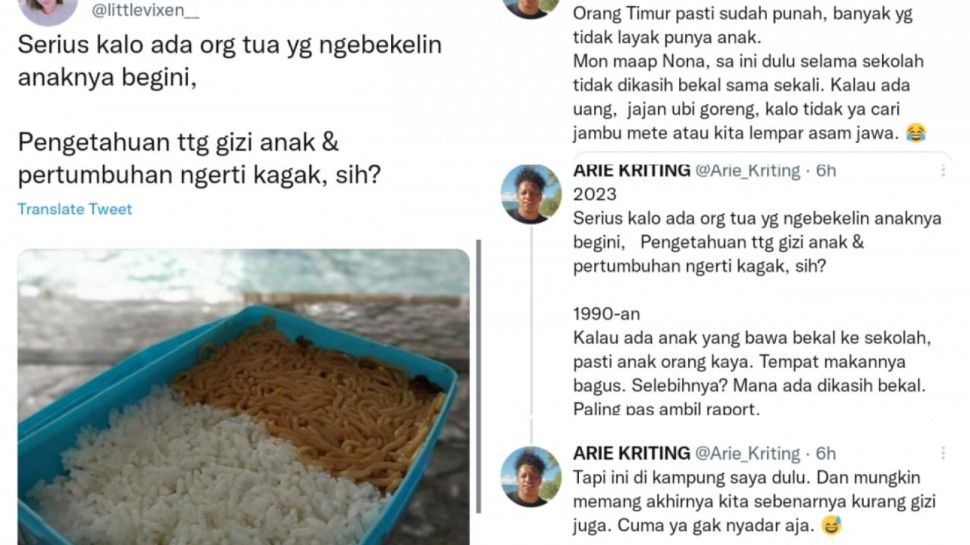Click avatar beside 'Orang Timur pasti sudah punah' tweet

[x=531, y=7]
